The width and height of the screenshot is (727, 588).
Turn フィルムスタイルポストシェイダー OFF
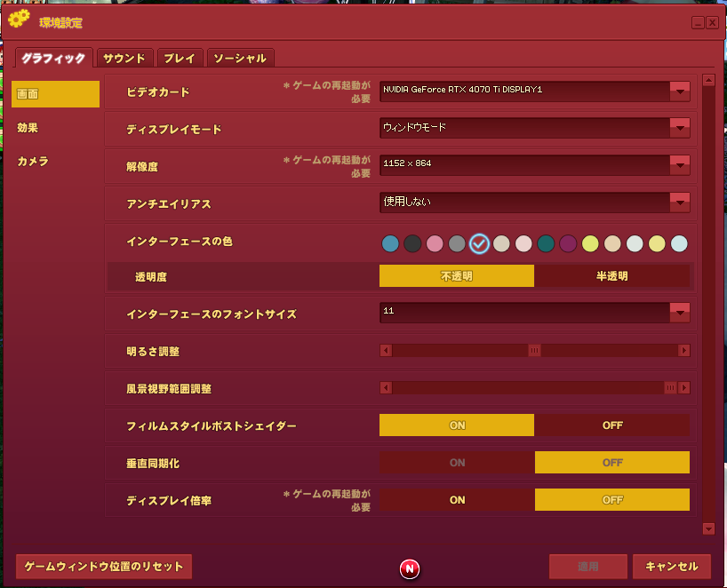(x=612, y=425)
